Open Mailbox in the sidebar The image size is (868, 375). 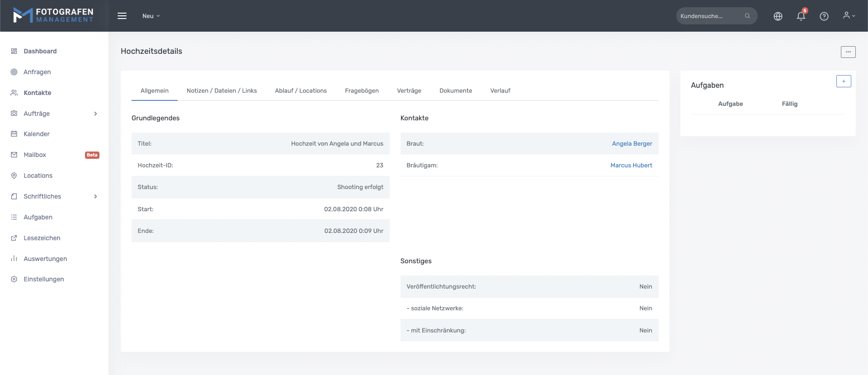coord(35,155)
